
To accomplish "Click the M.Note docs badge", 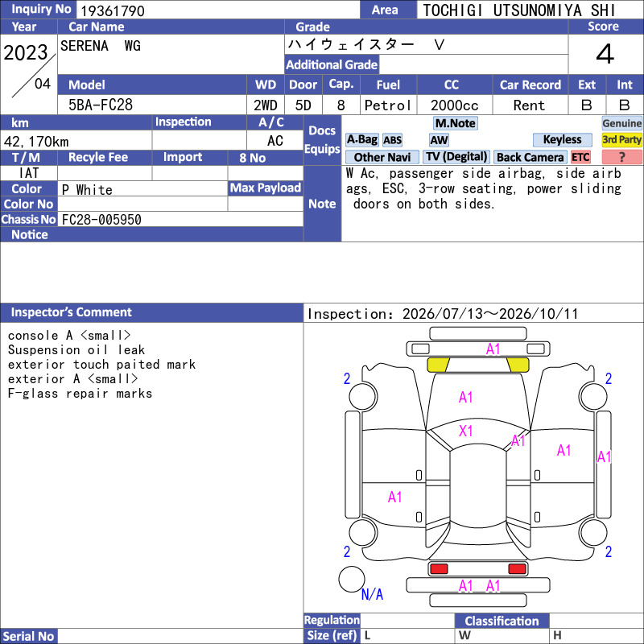I will tap(456, 123).
